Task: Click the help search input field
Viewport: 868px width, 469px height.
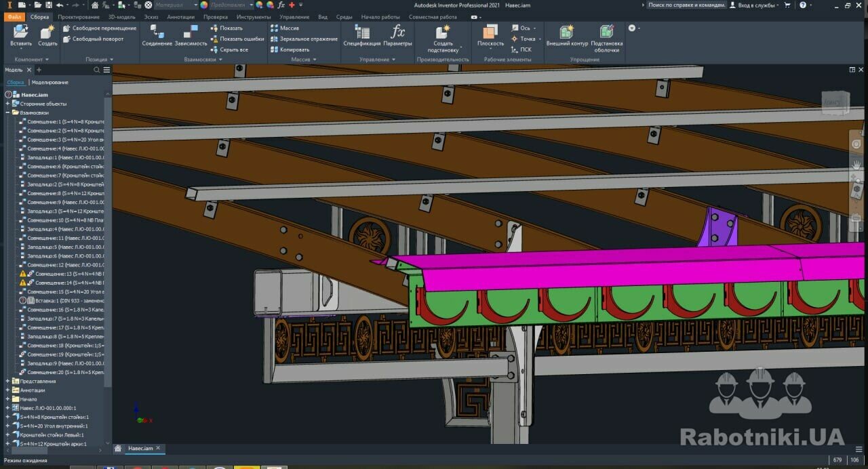Action: click(x=685, y=5)
